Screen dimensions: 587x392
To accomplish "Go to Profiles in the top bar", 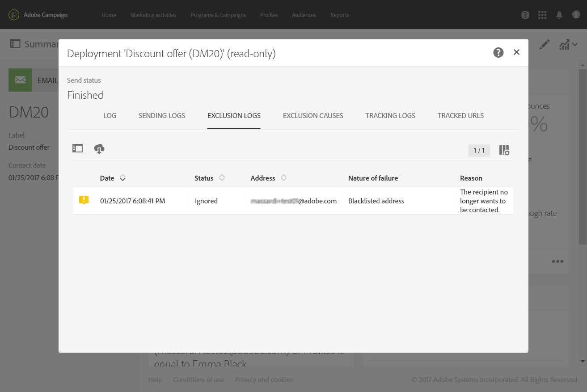I will click(269, 15).
